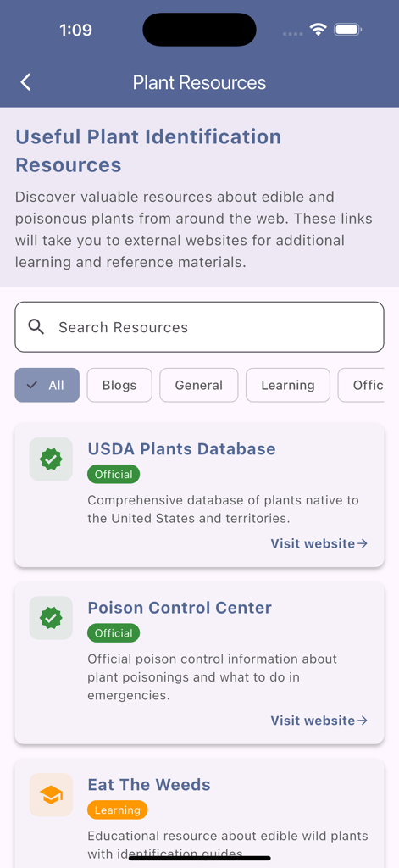The width and height of the screenshot is (399, 868).
Task: Tap the battery status icon
Action: (x=347, y=30)
